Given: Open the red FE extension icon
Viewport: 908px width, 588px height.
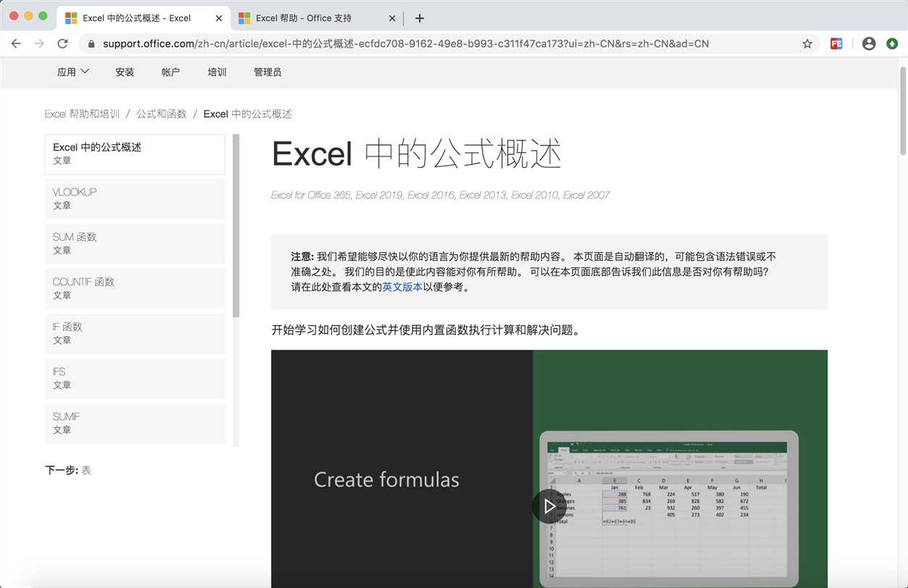Looking at the screenshot, I should [x=836, y=43].
